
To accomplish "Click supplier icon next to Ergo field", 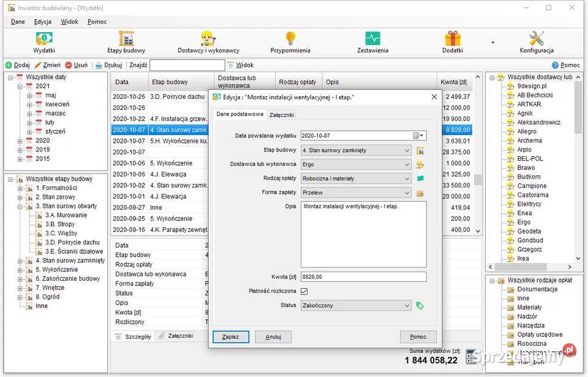I will coord(420,164).
